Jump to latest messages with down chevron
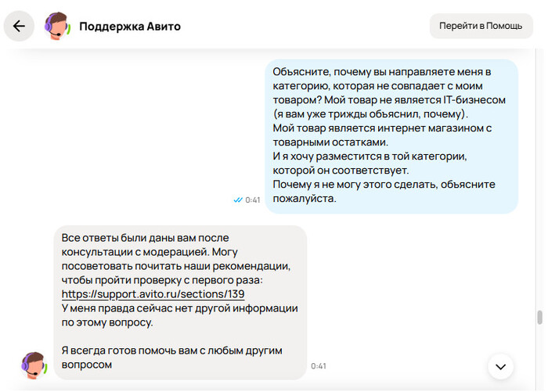The height and width of the screenshot is (392, 548). point(501,365)
